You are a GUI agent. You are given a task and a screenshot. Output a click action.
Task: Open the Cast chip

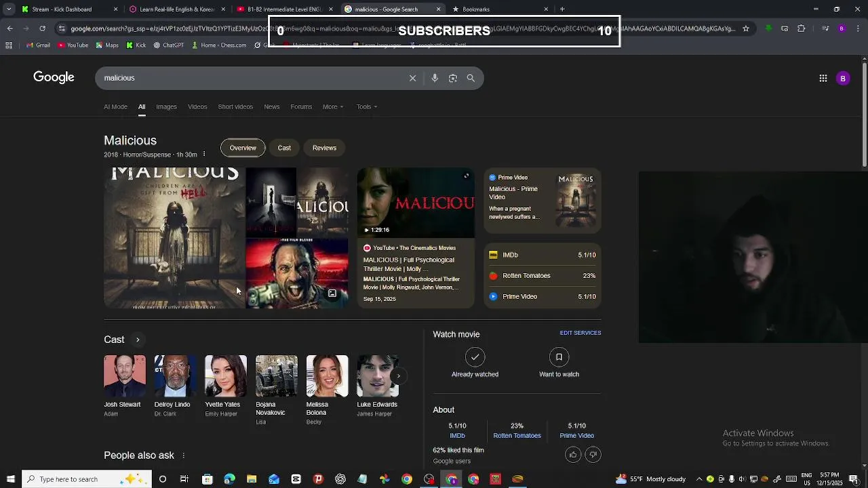(284, 148)
